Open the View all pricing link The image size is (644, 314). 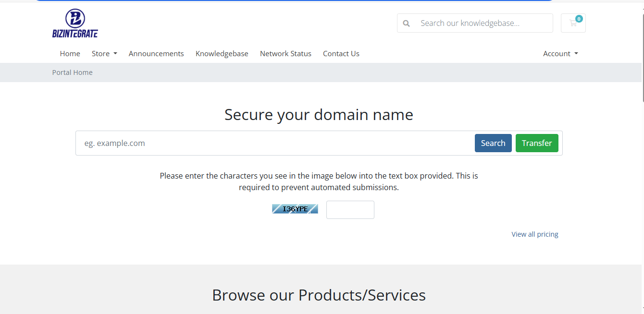tap(534, 234)
